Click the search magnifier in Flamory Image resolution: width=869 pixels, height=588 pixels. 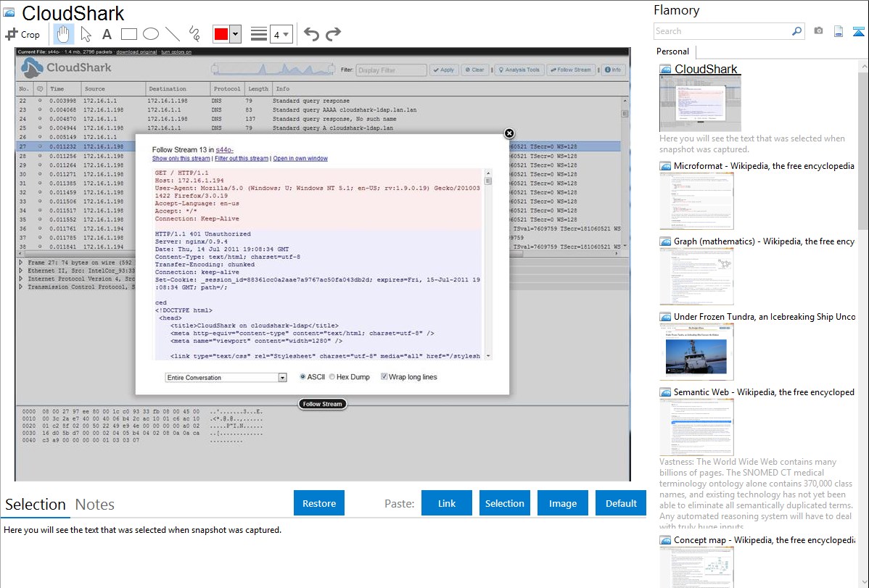[796, 31]
